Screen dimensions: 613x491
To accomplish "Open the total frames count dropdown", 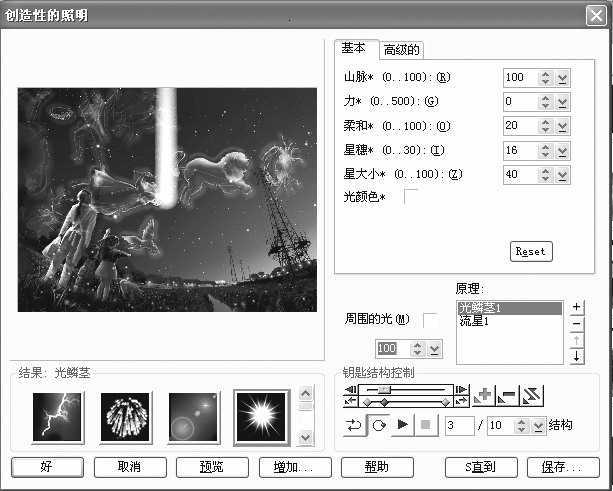I will click(538, 426).
